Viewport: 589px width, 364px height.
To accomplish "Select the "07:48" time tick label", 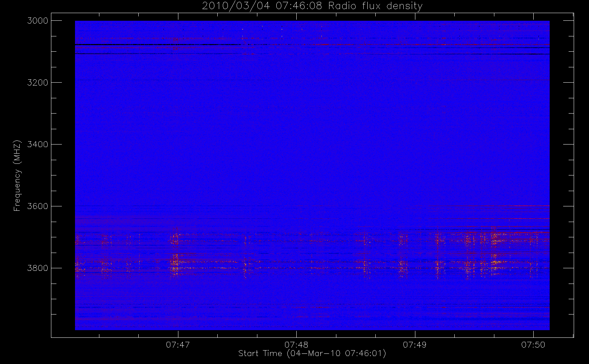I will pyautogui.click(x=296, y=345).
